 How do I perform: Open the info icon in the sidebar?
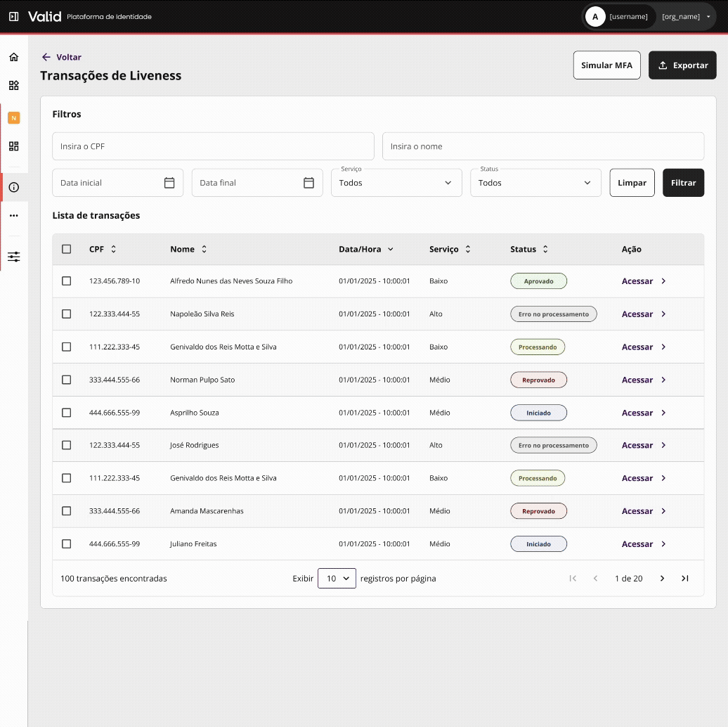[13, 187]
